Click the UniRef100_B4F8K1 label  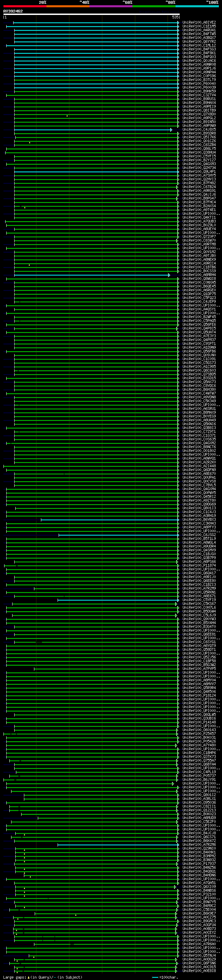click(x=199, y=53)
